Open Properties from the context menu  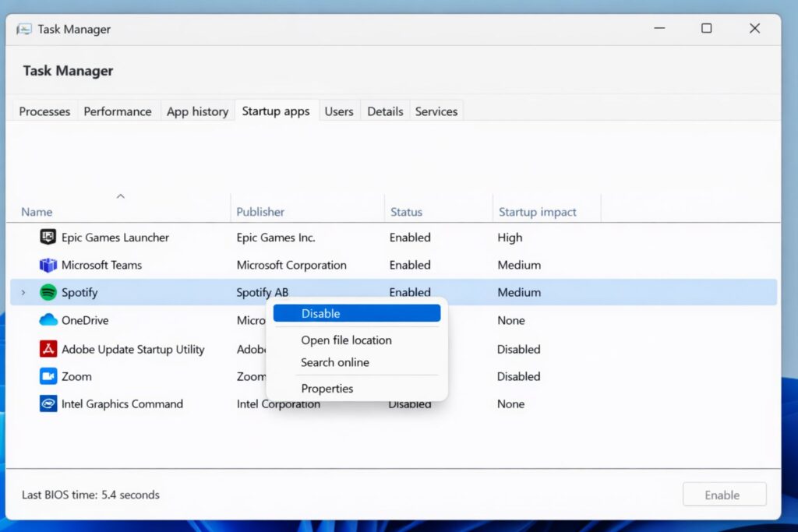click(327, 388)
